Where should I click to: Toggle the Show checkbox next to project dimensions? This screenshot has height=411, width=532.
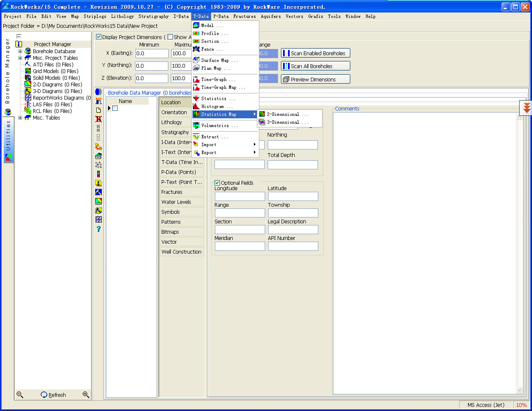[170, 37]
